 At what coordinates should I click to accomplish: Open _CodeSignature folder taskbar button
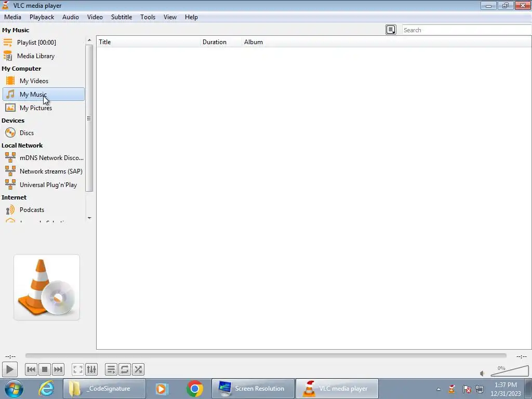(x=104, y=389)
